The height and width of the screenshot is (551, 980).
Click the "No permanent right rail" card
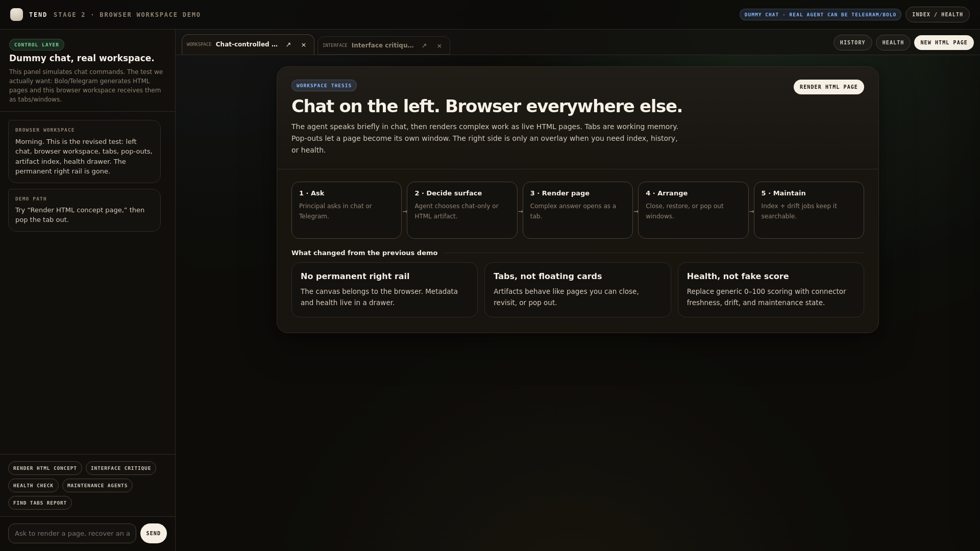click(x=384, y=290)
